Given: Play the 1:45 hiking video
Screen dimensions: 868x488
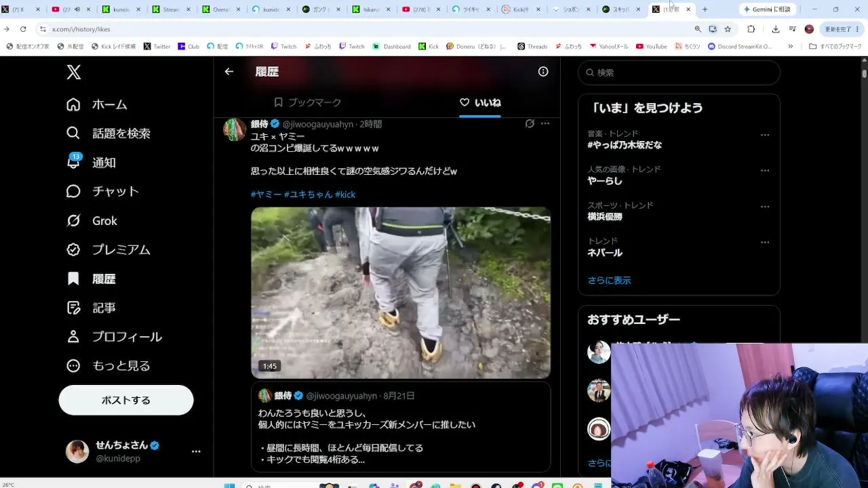Looking at the screenshot, I should click(x=401, y=293).
